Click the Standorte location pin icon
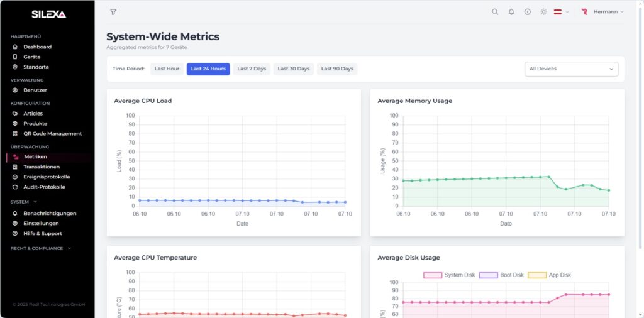 click(x=15, y=67)
